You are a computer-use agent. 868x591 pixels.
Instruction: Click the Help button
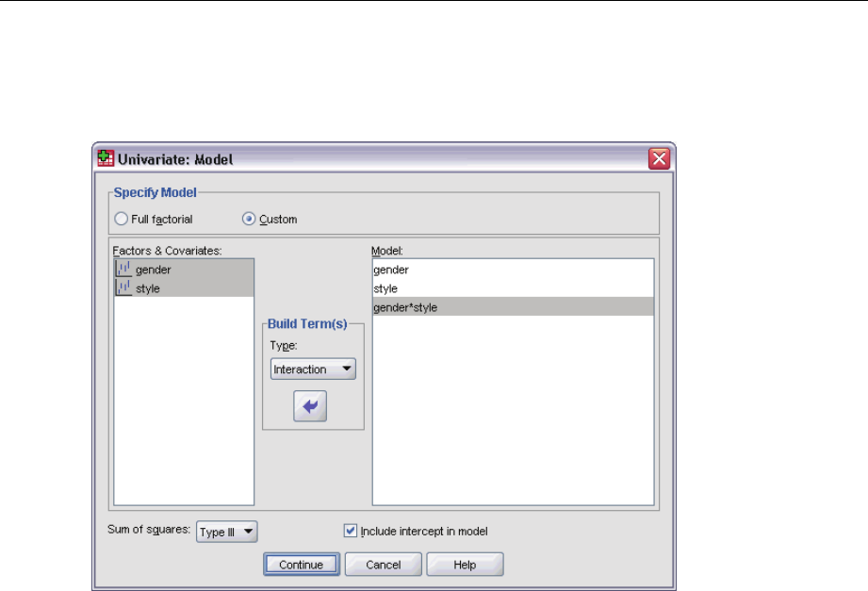[x=465, y=565]
